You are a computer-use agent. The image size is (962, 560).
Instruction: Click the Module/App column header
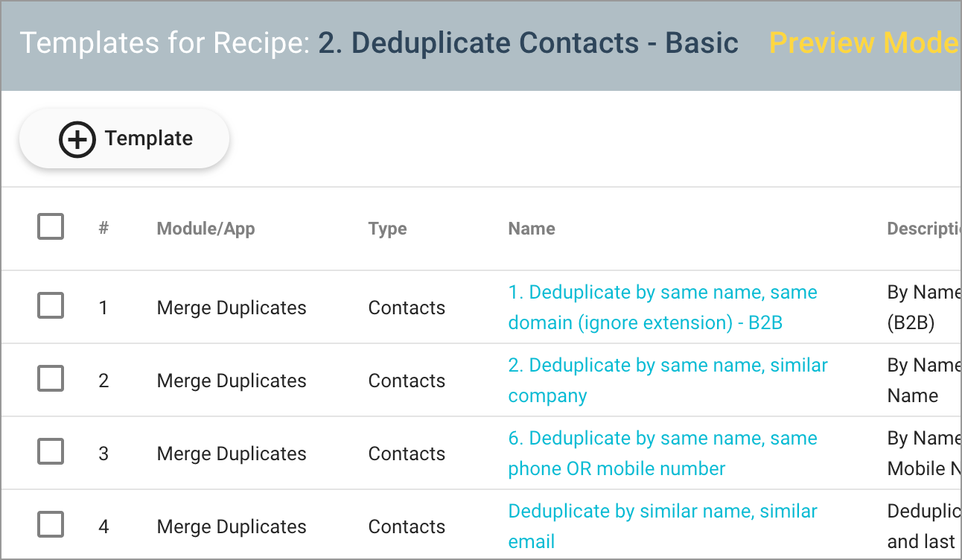(206, 229)
